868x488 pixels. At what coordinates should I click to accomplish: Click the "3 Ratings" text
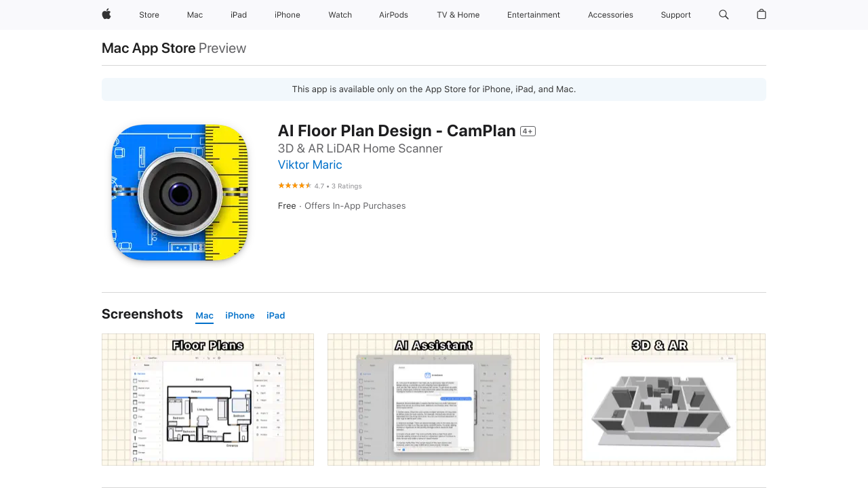347,186
